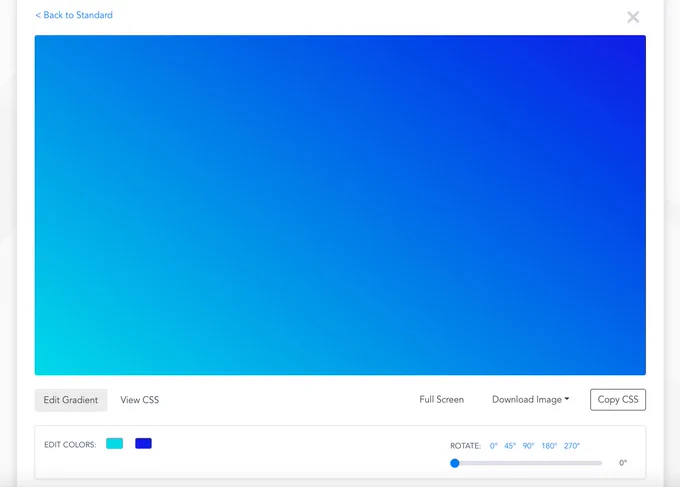
Task: Edit the dark blue color swatch
Action: click(x=144, y=443)
